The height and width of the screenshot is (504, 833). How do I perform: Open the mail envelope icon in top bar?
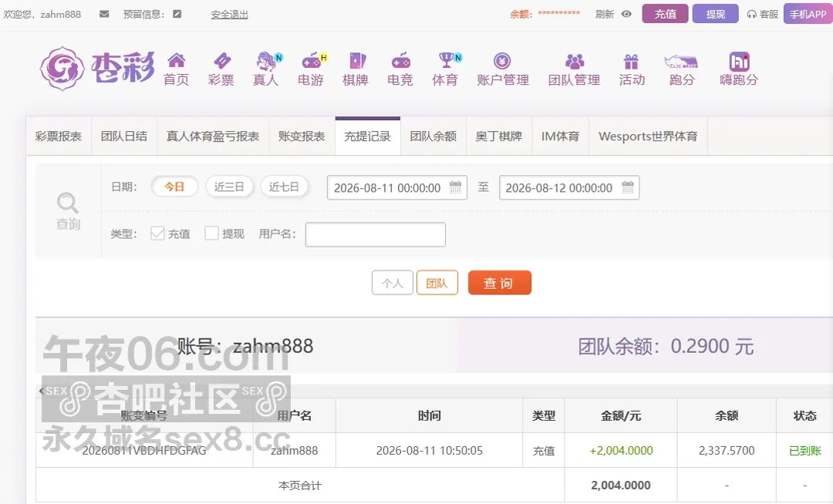(x=104, y=14)
